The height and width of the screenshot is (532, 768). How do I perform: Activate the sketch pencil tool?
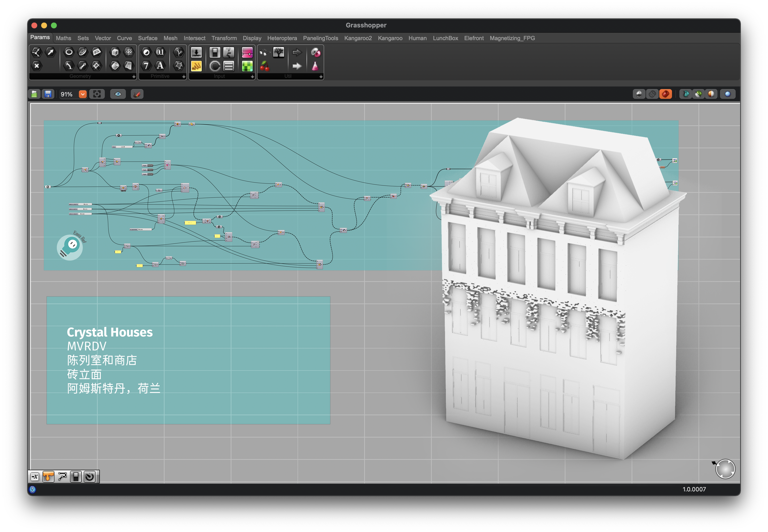(x=137, y=94)
